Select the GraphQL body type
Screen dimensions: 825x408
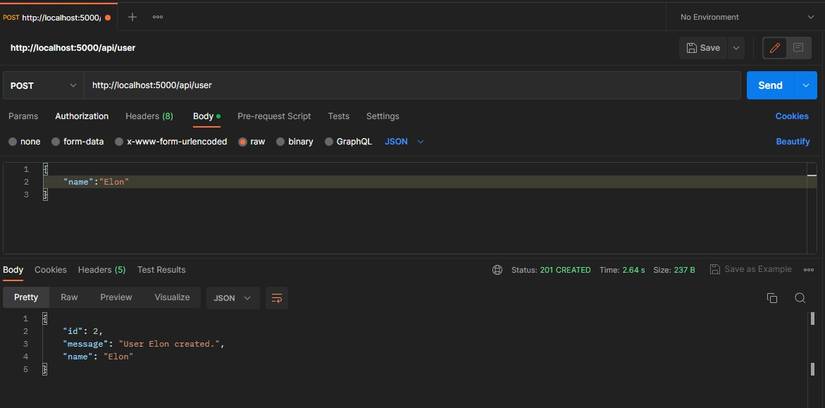pos(348,142)
